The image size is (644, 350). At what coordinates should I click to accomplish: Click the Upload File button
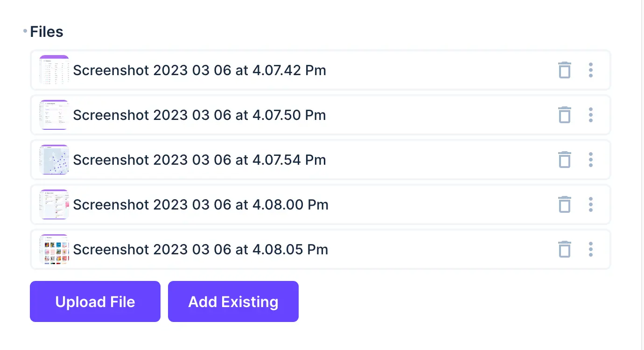click(x=95, y=301)
